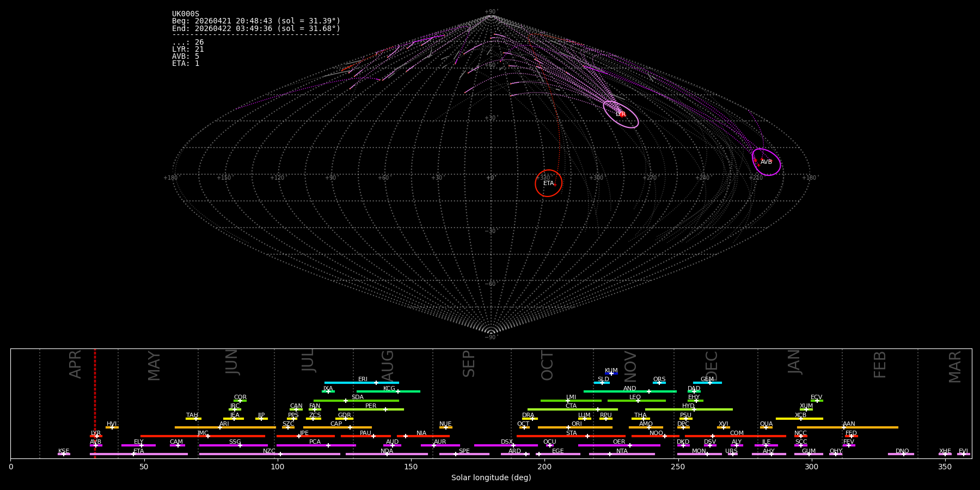Select the PER shower bar in timeline
The image size is (980, 490).
coord(371,409)
